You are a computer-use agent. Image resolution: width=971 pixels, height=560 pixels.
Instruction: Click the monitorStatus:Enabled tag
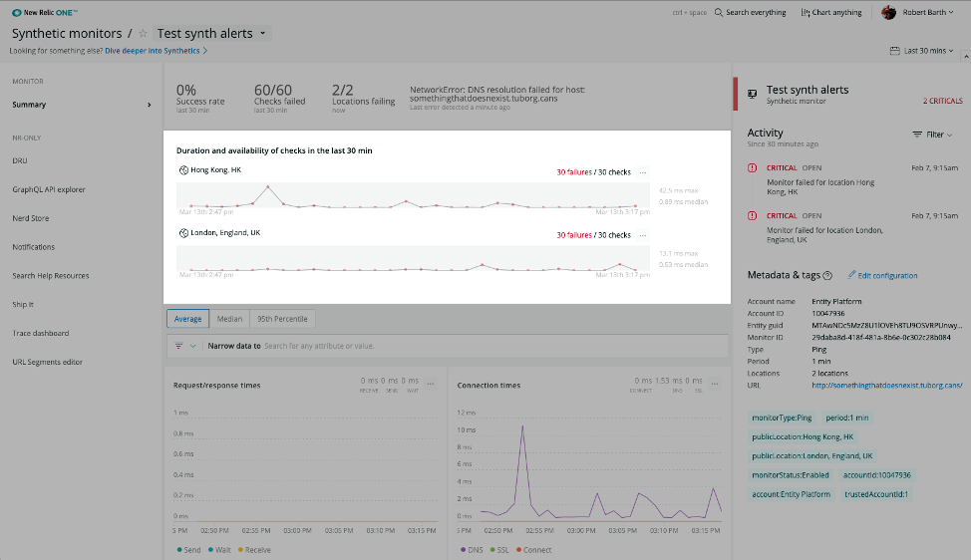(791, 476)
